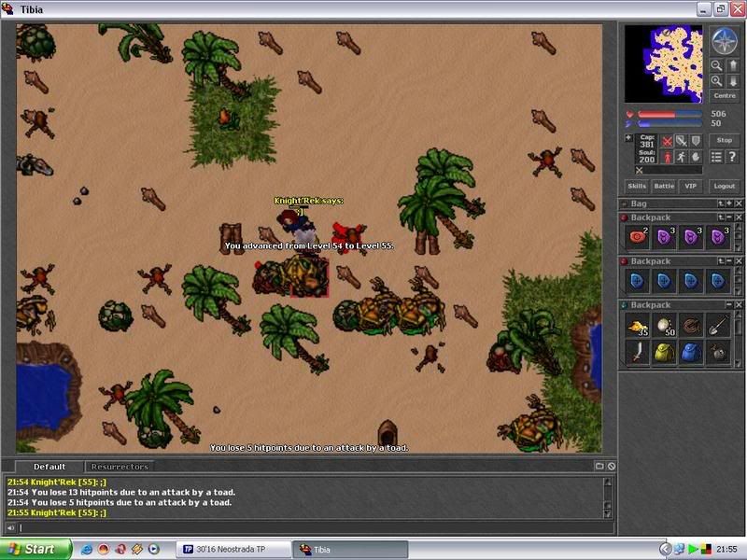Select the rope item

(691, 326)
